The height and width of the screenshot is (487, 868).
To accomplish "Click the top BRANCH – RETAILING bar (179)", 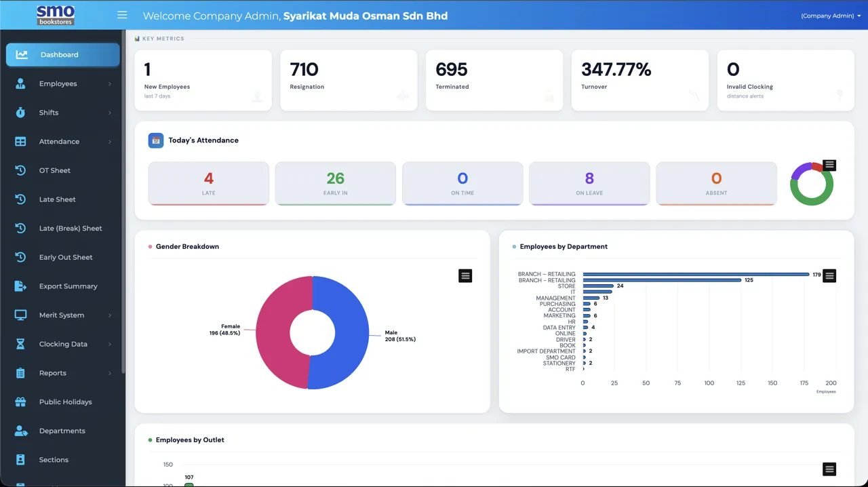I will pyautogui.click(x=696, y=275).
